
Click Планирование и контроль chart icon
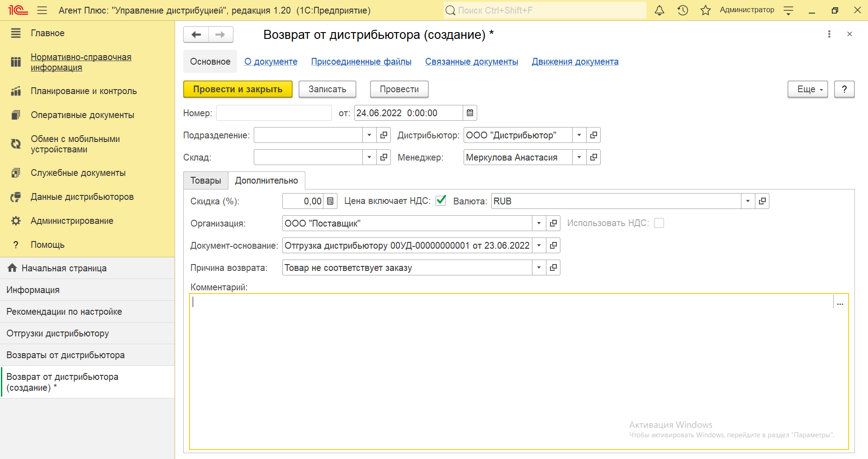16,91
